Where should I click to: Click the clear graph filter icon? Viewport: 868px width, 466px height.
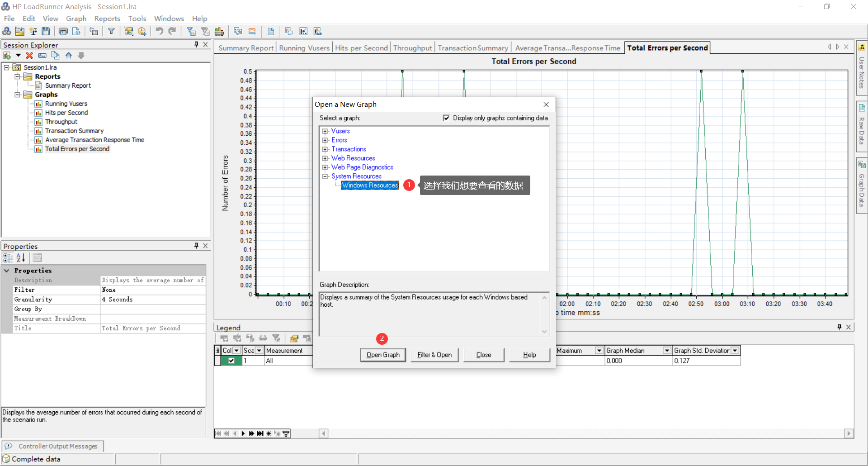[x=206, y=31]
